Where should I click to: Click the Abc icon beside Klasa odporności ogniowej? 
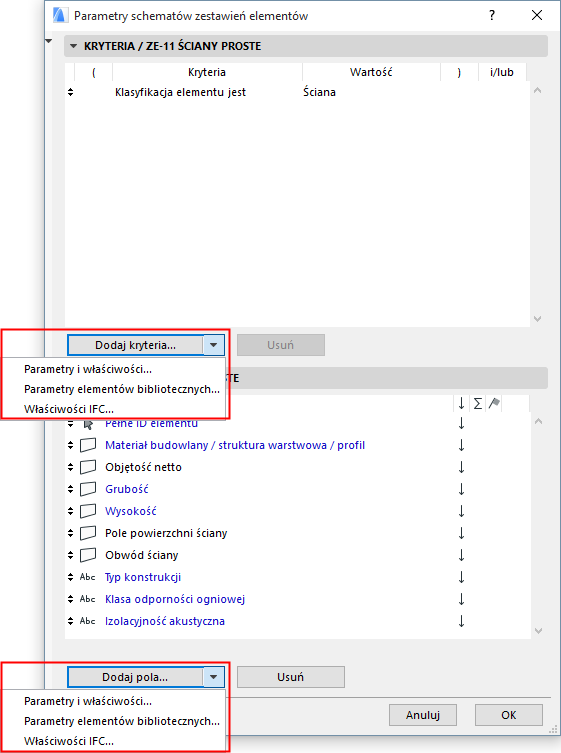tap(87, 599)
